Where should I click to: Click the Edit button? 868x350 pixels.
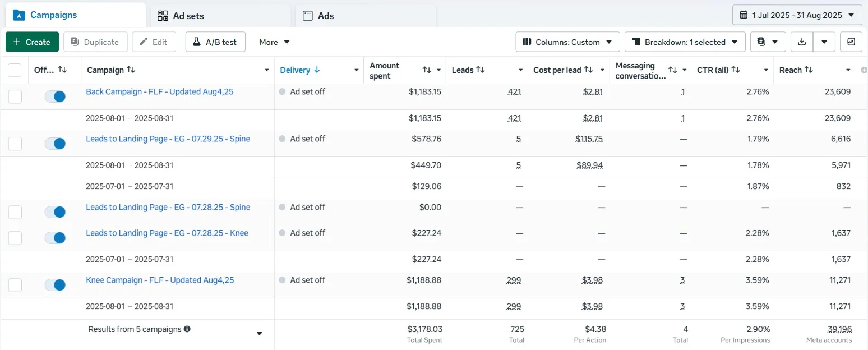154,42
